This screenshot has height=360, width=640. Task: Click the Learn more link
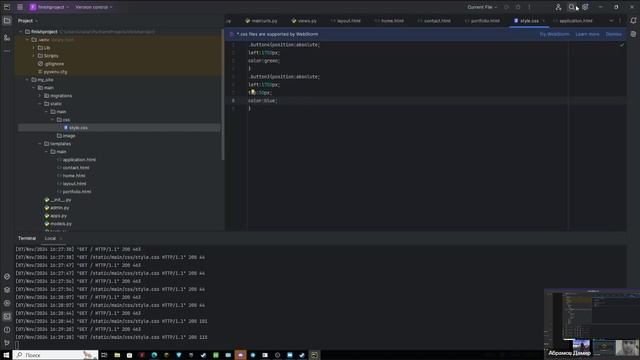click(587, 34)
